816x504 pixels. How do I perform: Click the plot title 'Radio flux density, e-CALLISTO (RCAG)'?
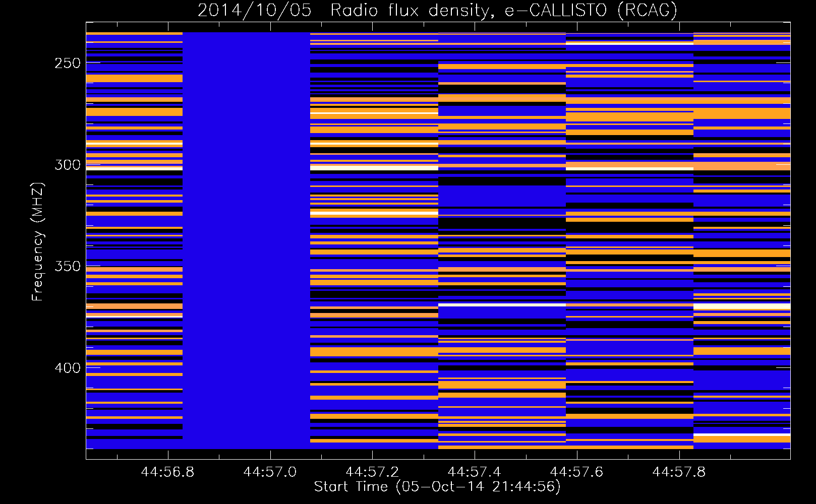[x=504, y=11]
